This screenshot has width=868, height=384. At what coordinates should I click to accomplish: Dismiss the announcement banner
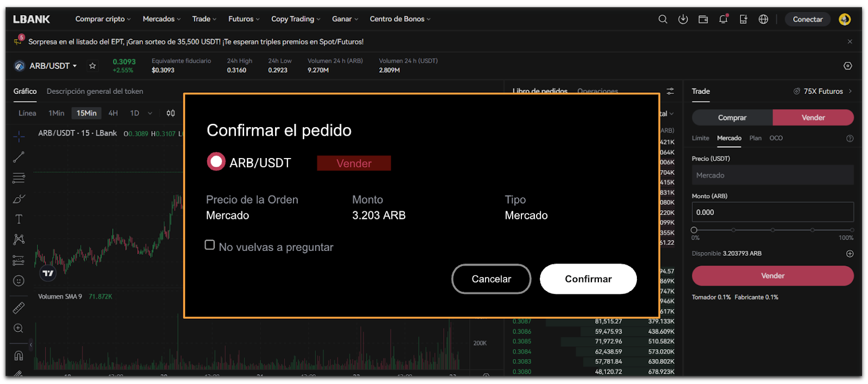pos(850,42)
